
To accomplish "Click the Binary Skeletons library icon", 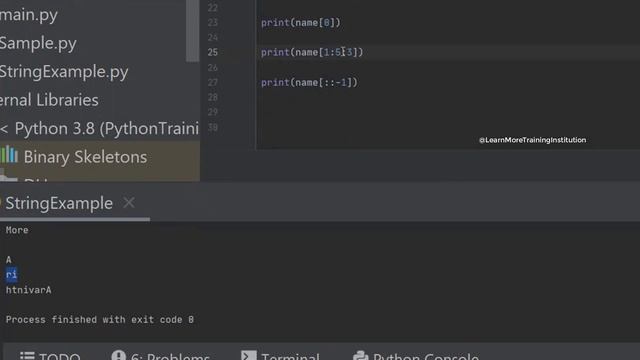I will pos(9,156).
